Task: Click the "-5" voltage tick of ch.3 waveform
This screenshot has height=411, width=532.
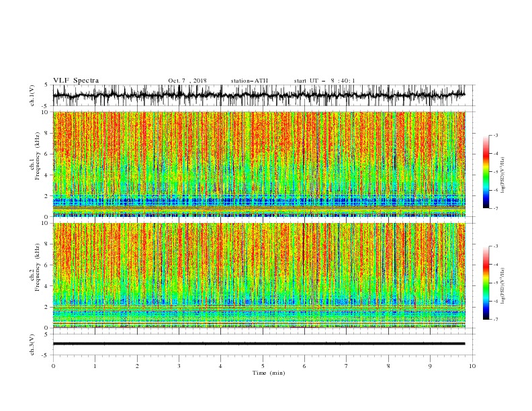Action: point(46,355)
